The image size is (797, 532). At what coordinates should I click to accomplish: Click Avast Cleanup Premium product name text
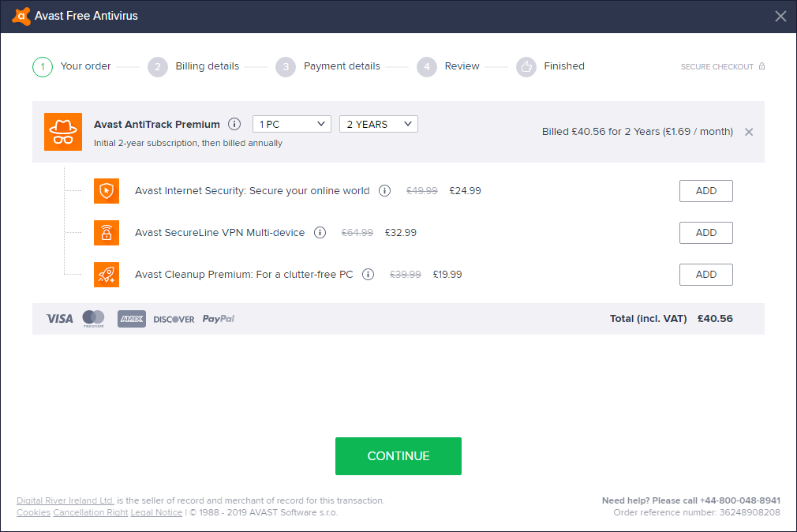(x=244, y=275)
